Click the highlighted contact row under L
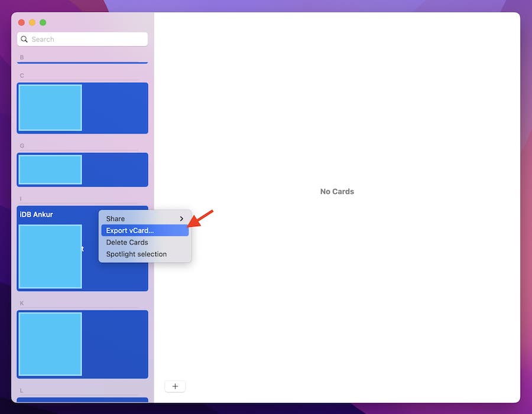Screen dimensions: 532x414 (82, 400)
